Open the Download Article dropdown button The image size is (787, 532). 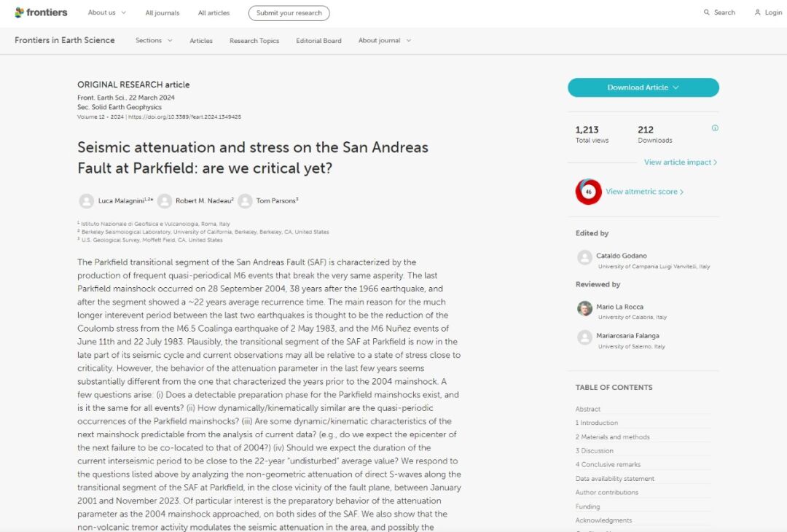tap(643, 87)
